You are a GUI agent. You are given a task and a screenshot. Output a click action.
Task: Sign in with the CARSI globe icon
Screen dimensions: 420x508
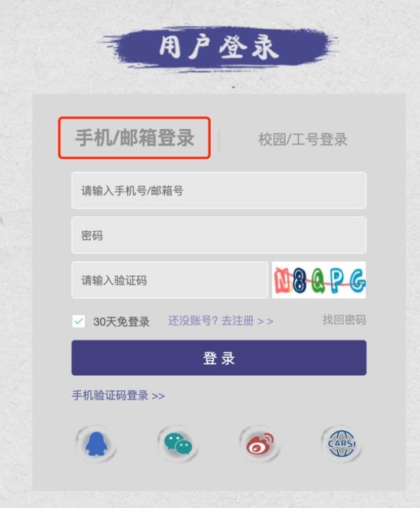pos(341,444)
